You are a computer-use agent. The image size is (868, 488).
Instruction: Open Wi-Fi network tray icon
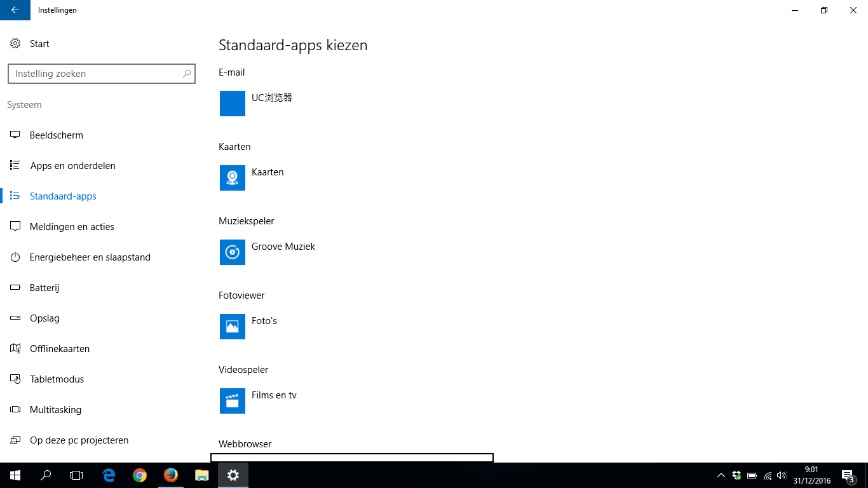click(x=768, y=475)
